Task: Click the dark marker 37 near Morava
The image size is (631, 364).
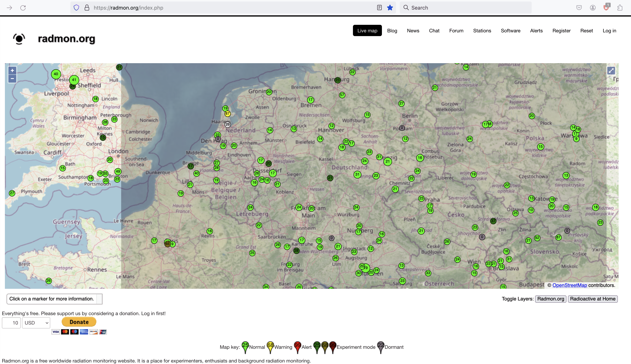Action: click(x=493, y=221)
